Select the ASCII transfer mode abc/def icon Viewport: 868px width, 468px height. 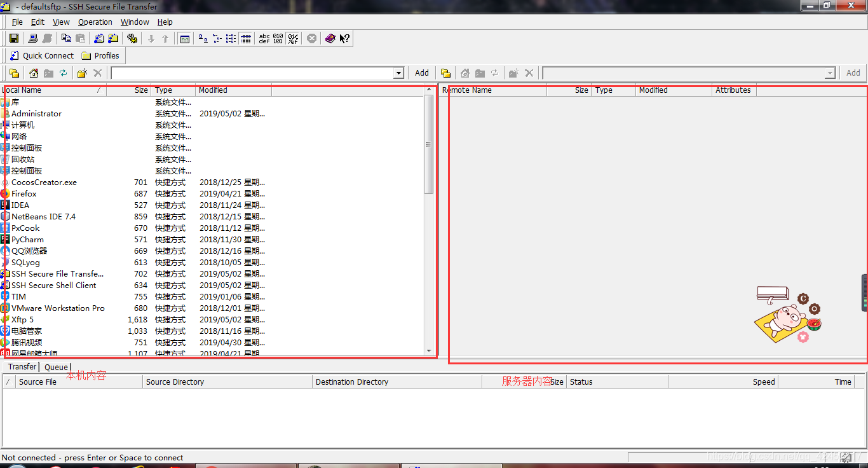pos(264,39)
